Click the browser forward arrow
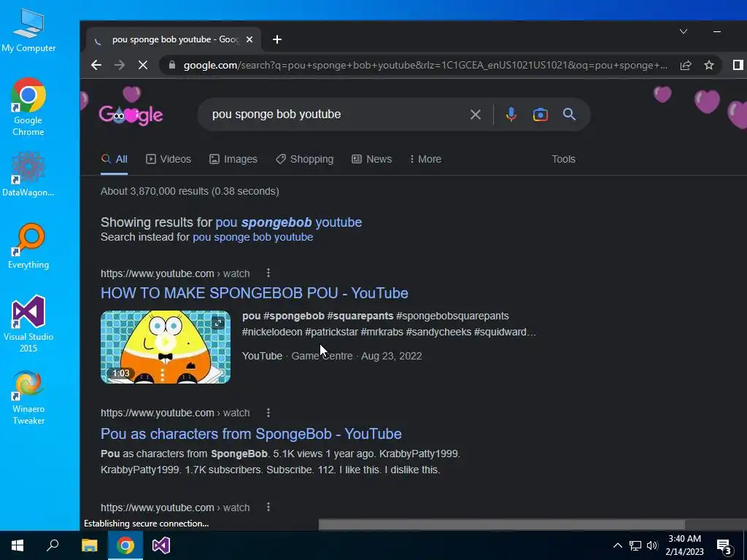The height and width of the screenshot is (560, 747). [x=120, y=65]
